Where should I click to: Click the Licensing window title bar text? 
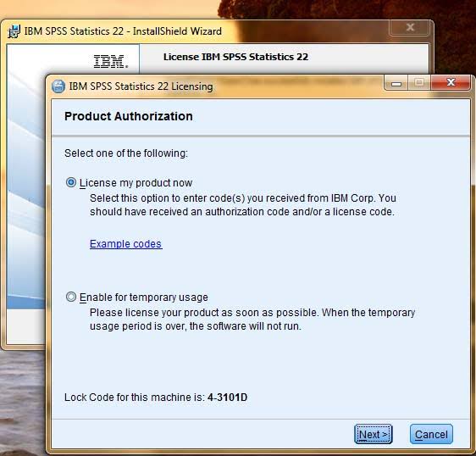tap(141, 86)
